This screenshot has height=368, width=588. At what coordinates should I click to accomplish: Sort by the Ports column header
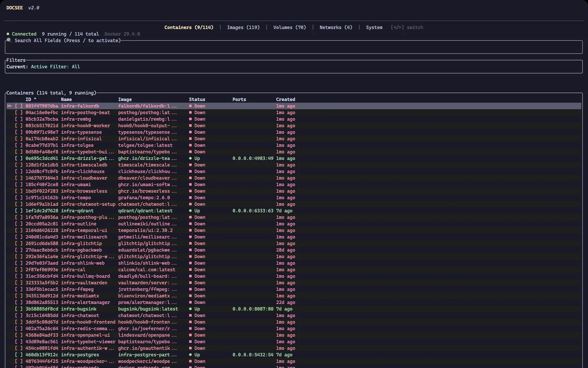click(x=239, y=99)
